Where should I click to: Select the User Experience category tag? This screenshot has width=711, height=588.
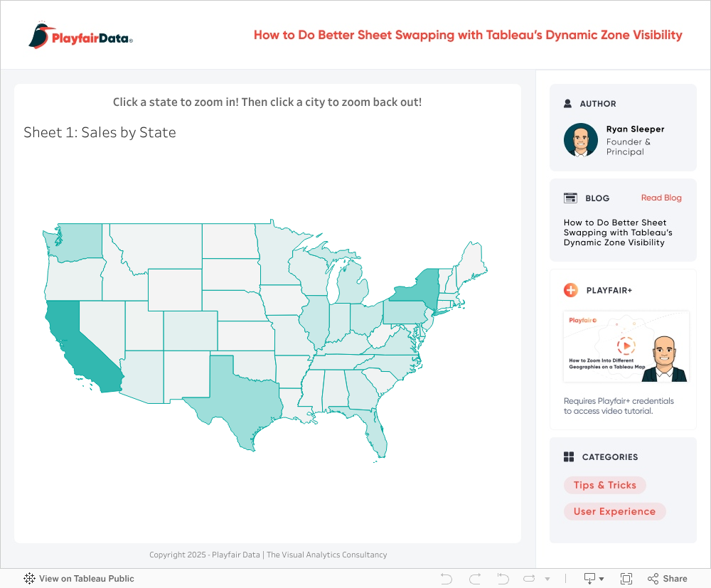(x=614, y=511)
